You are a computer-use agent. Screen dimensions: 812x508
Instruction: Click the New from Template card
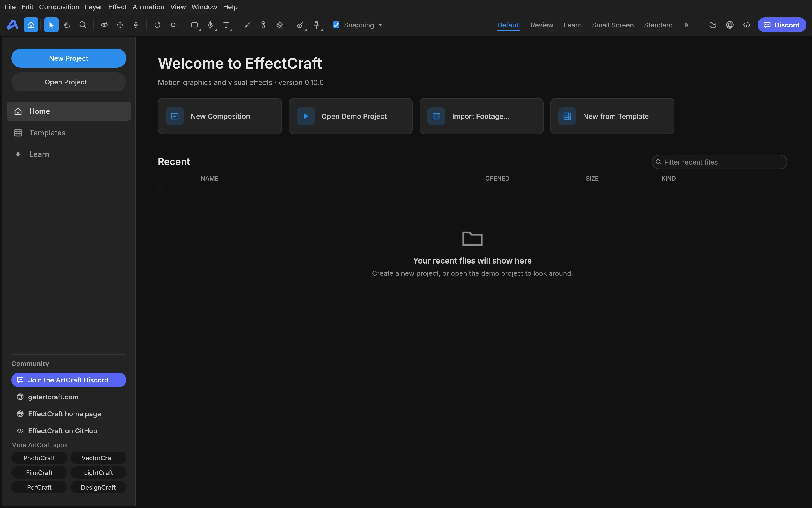pos(612,116)
